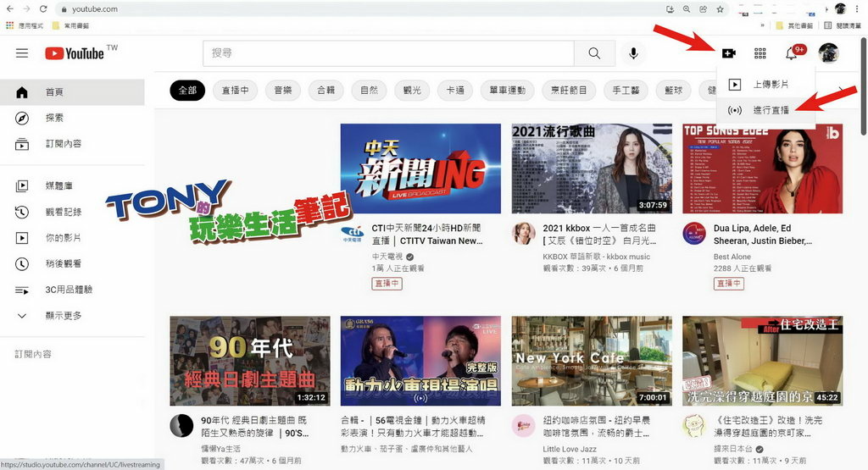Open Dua Lipa, Adele video title
The width and height of the screenshot is (868, 470).
click(764, 235)
